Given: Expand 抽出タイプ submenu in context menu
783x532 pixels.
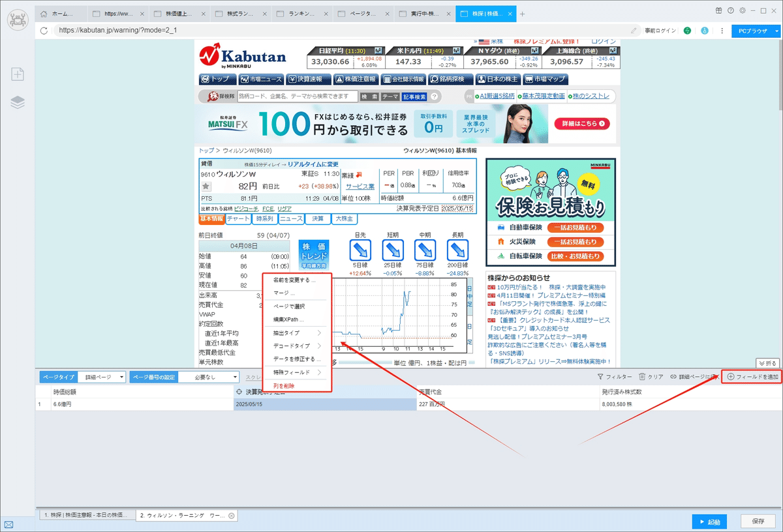Looking at the screenshot, I should [297, 332].
